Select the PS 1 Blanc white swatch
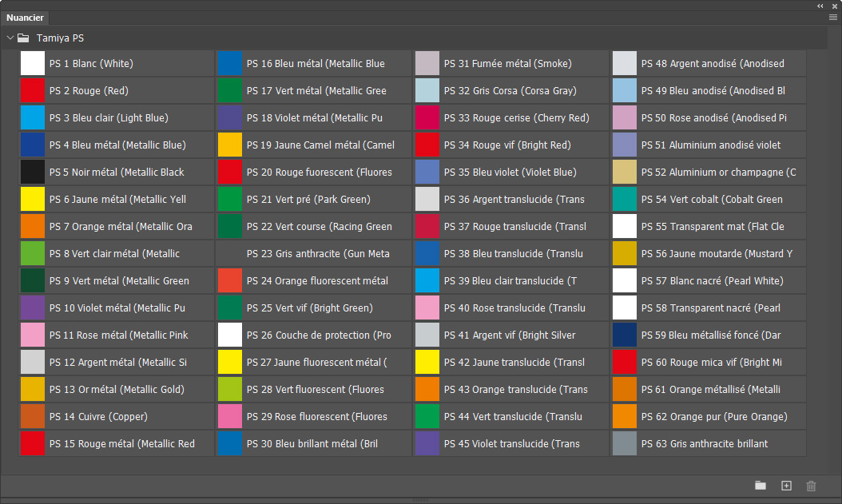 (33, 64)
